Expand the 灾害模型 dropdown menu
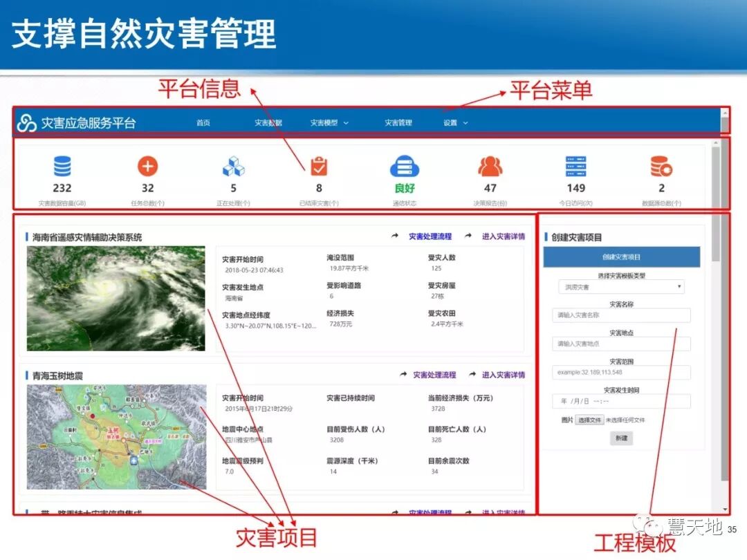This screenshot has width=747, height=560. click(329, 123)
